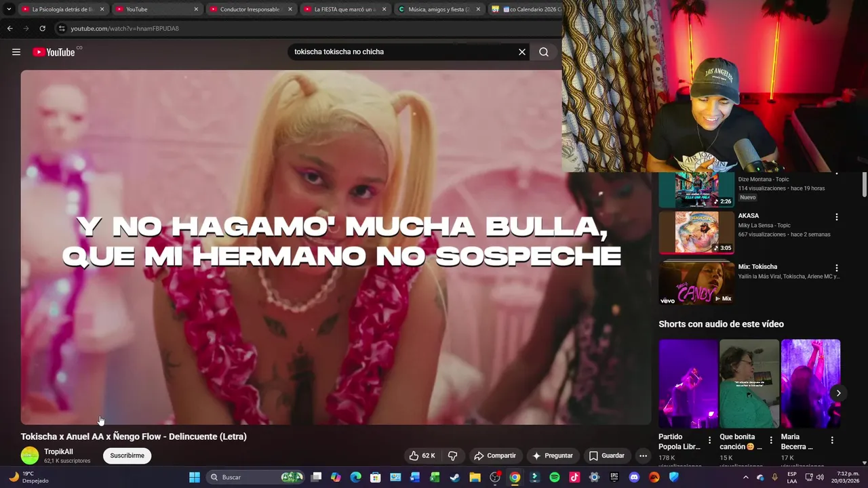The width and height of the screenshot is (868, 488).
Task: Switch to the 'YouTube' tab
Action: point(156,9)
